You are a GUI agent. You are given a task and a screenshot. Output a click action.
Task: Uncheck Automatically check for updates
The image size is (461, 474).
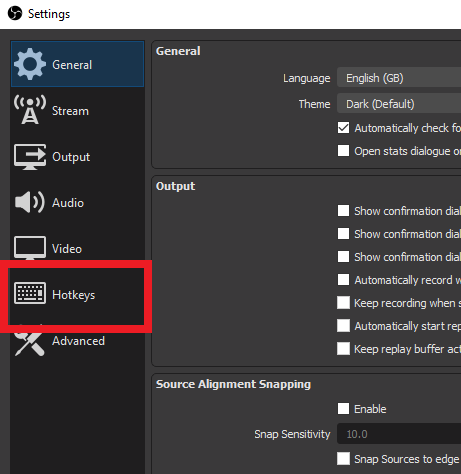click(x=343, y=128)
